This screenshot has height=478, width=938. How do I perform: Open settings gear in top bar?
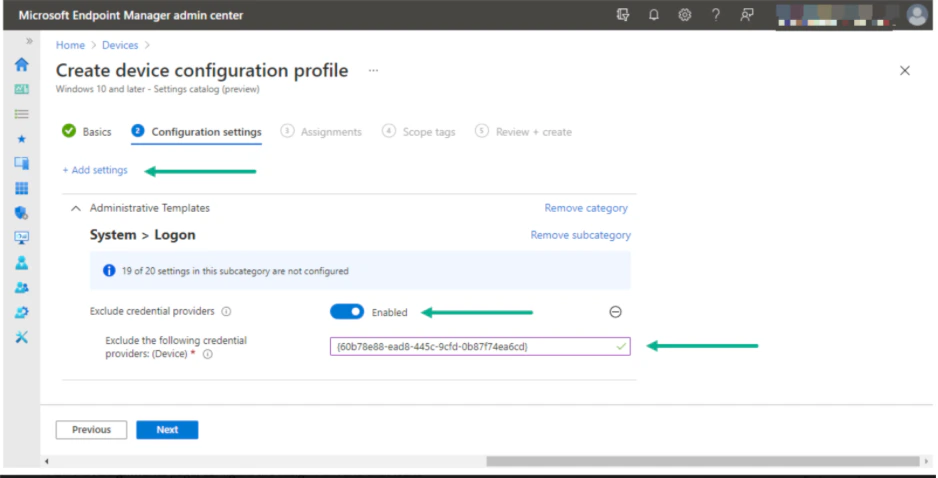coord(684,15)
